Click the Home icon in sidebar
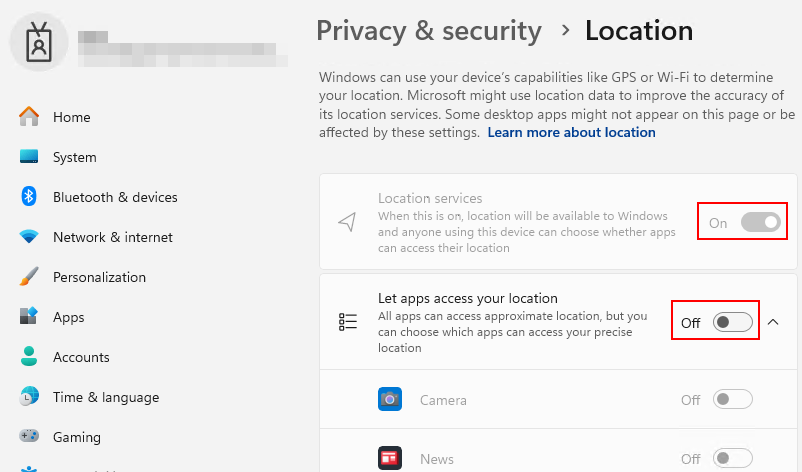 pos(29,117)
